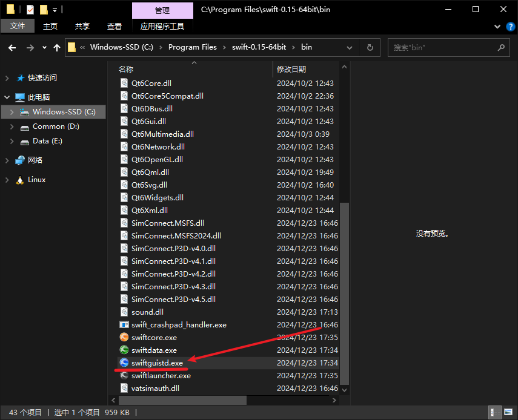This screenshot has height=420, width=518.
Task: Expand the Network tree node
Action: (x=7, y=160)
